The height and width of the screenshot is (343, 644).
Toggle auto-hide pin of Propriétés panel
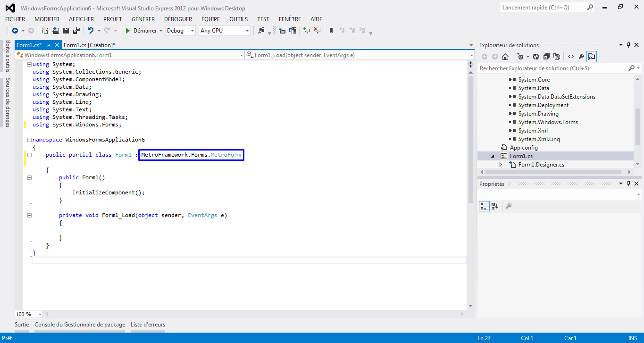pyautogui.click(x=628, y=184)
